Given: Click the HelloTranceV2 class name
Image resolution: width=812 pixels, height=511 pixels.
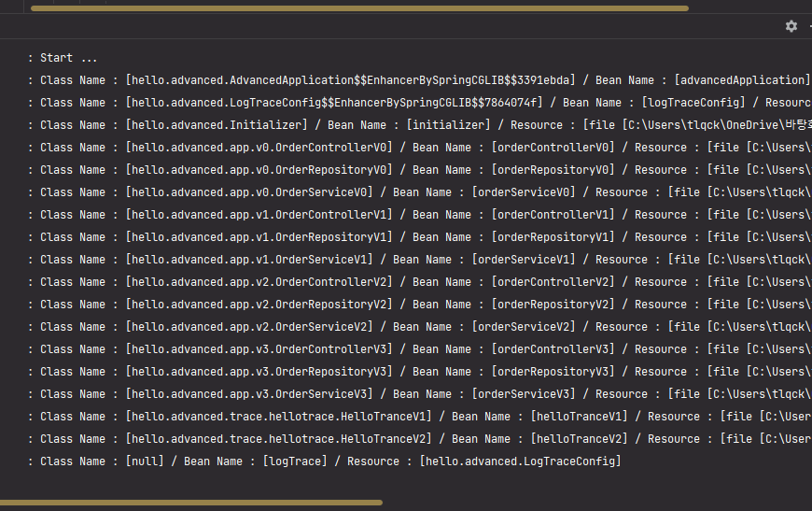Looking at the screenshot, I should pyautogui.click(x=279, y=438).
